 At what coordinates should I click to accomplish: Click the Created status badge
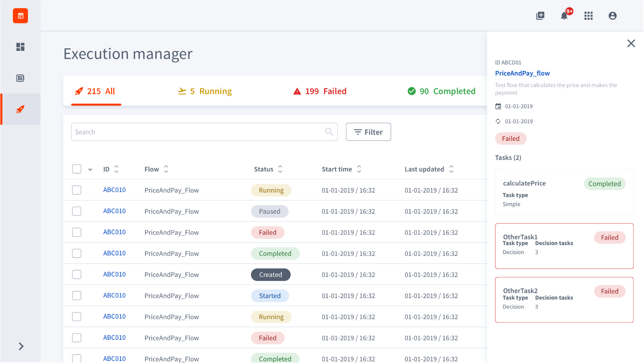pyautogui.click(x=271, y=275)
